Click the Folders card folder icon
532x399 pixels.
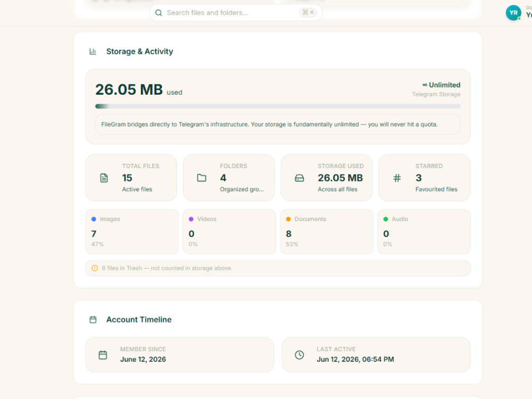click(202, 178)
